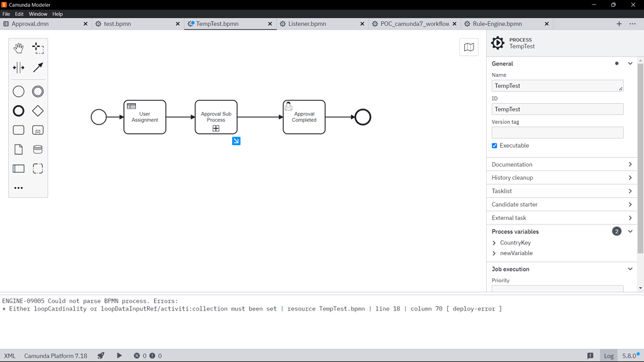Uncheck the Executable checkbox
644x362 pixels.
494,145
